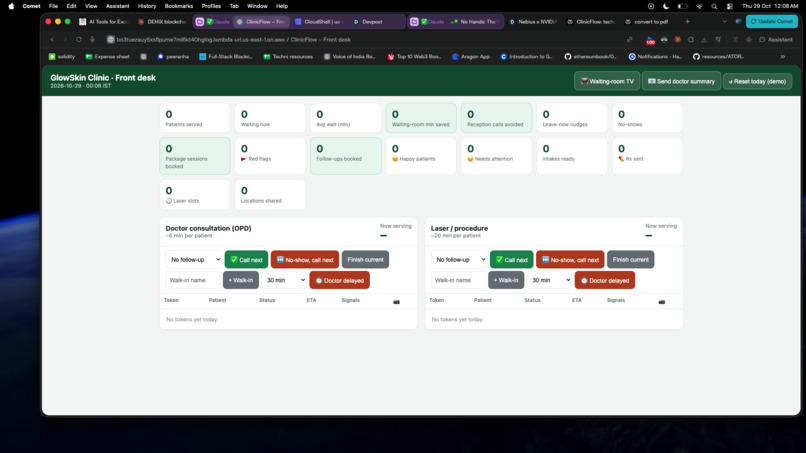Click Spotlight search icon in menu bar
806x453 pixels.
click(714, 6)
